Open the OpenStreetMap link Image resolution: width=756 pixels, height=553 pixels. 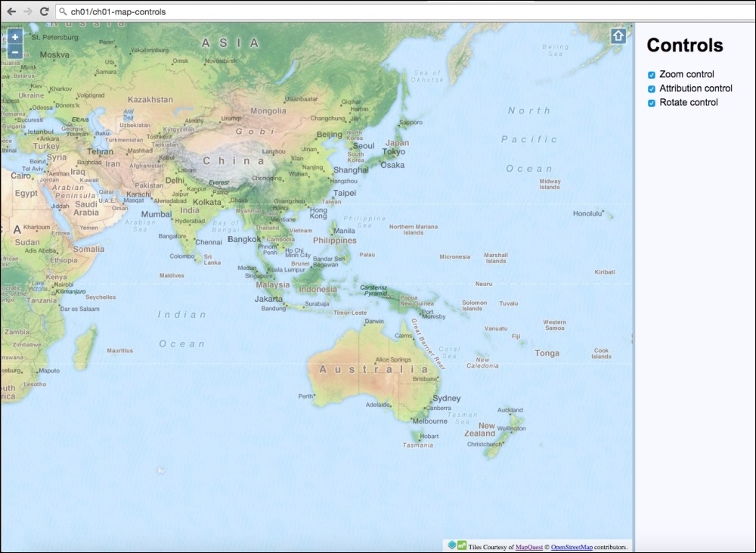click(572, 546)
